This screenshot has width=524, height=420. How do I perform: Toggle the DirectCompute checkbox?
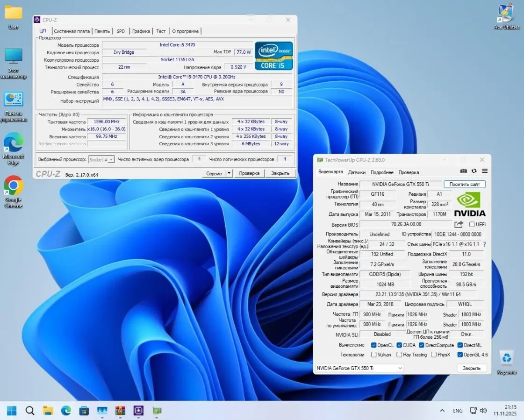point(422,345)
